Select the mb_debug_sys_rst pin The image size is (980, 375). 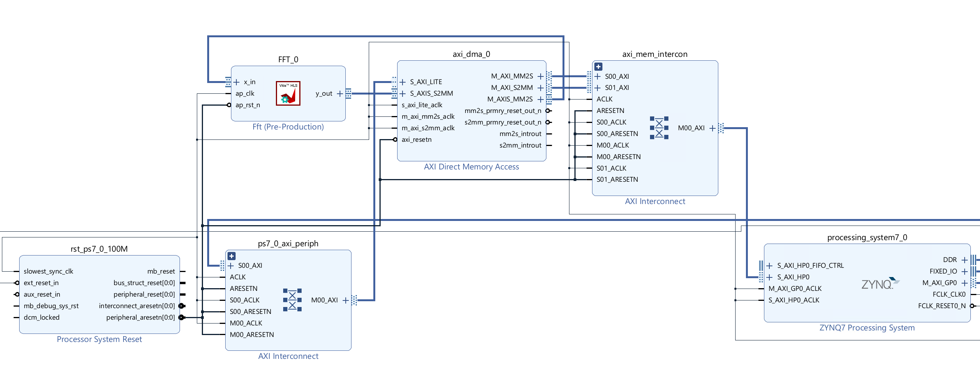tap(51, 306)
